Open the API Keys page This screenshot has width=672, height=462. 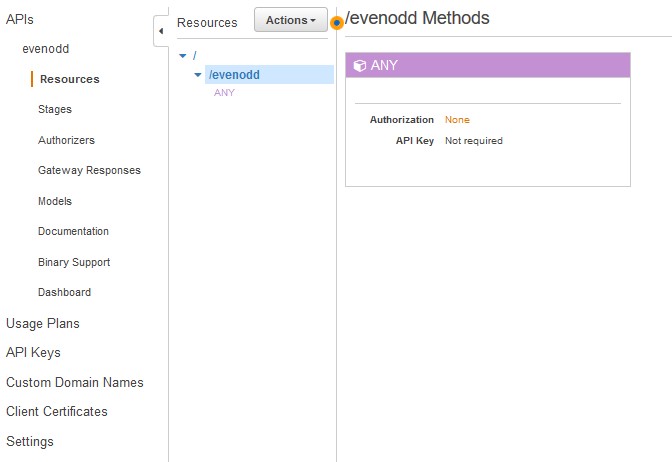(x=33, y=352)
